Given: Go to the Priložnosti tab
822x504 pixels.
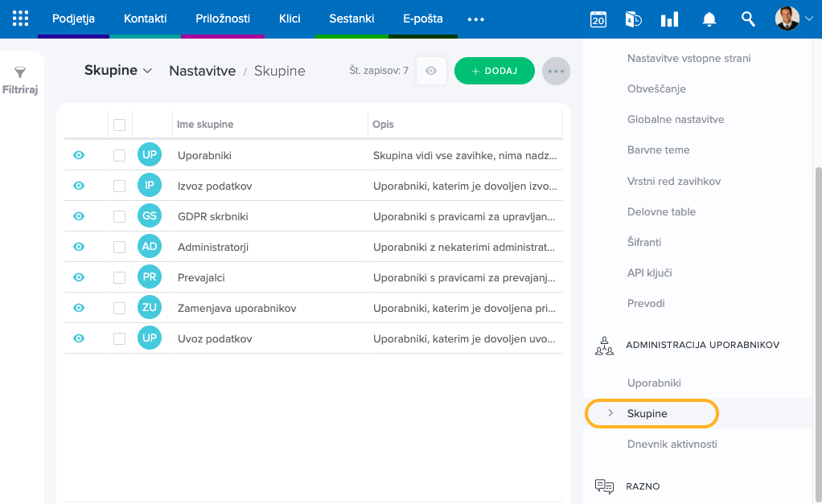Looking at the screenshot, I should tap(223, 18).
